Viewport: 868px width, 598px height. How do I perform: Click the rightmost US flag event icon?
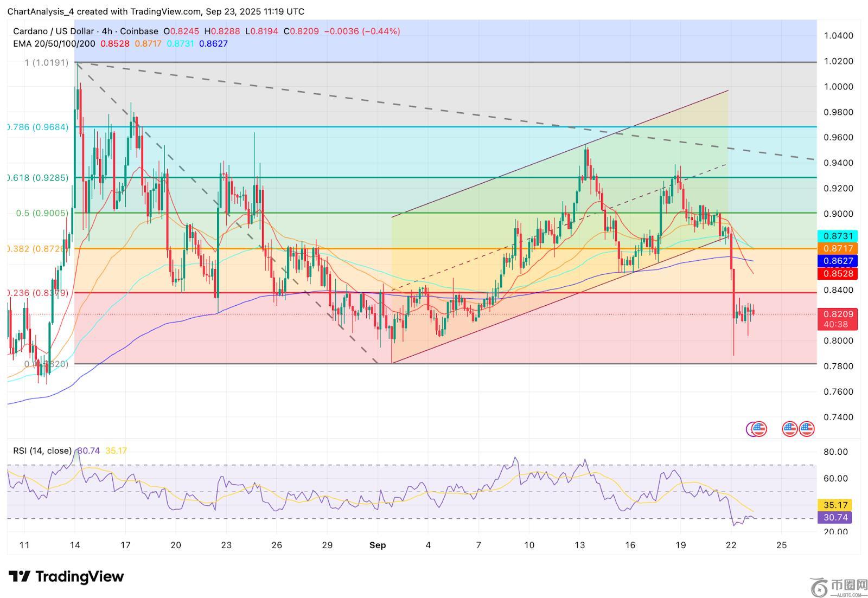[807, 429]
